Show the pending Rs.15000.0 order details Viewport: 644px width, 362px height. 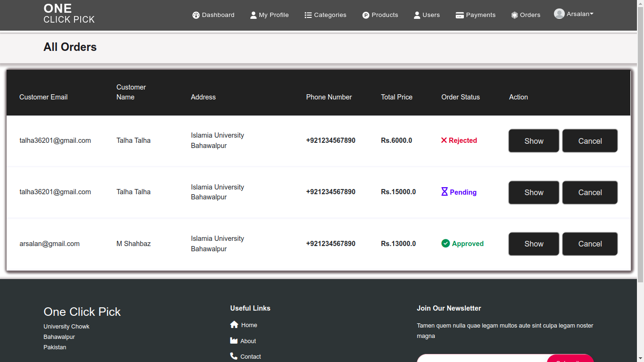click(x=534, y=192)
